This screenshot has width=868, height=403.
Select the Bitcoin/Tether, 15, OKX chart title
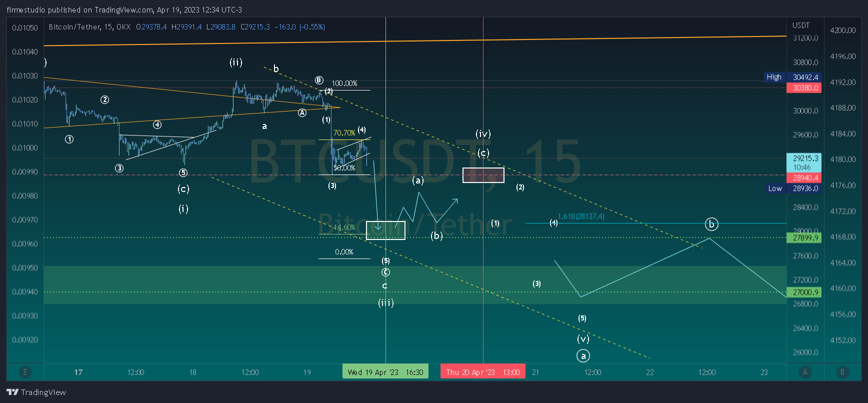click(x=89, y=27)
